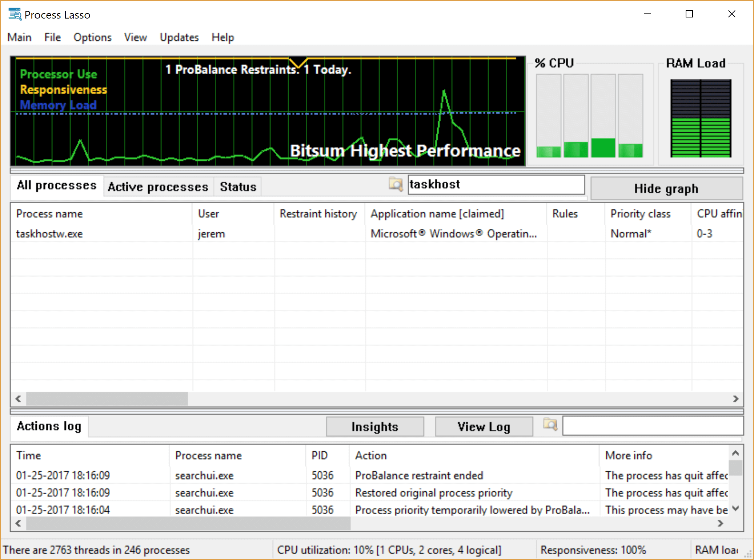Screen dimensions: 754x560
Task: Select 'Restored original process priority' log entry
Action: click(370, 493)
